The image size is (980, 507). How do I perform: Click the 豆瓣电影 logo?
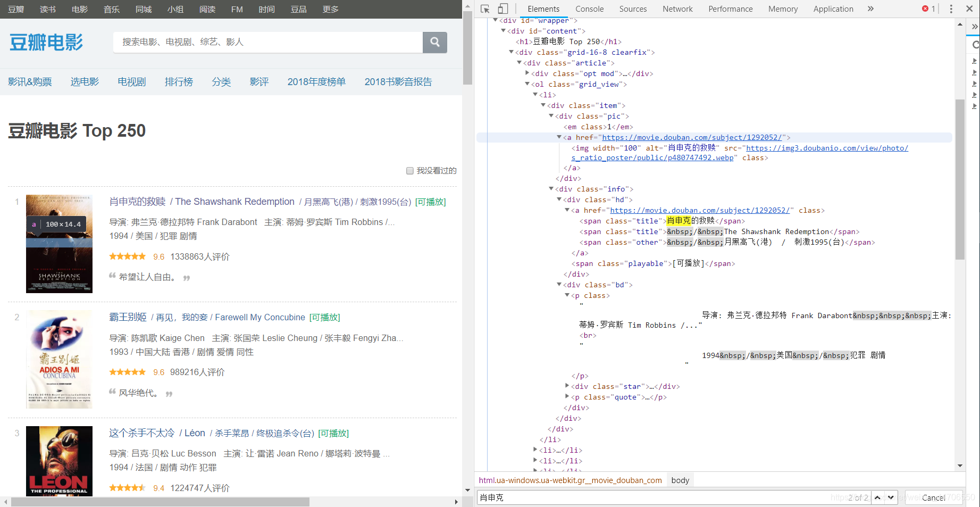46,42
